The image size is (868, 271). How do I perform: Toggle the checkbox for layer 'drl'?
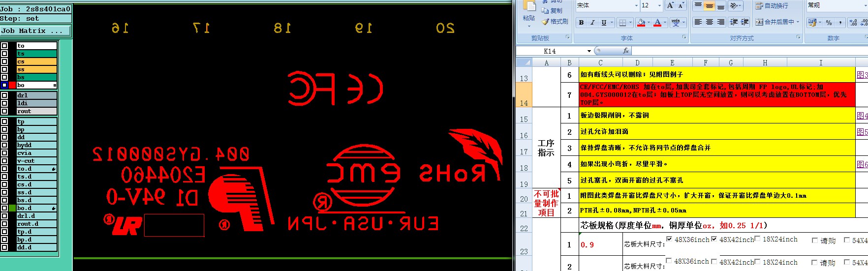pos(4,95)
